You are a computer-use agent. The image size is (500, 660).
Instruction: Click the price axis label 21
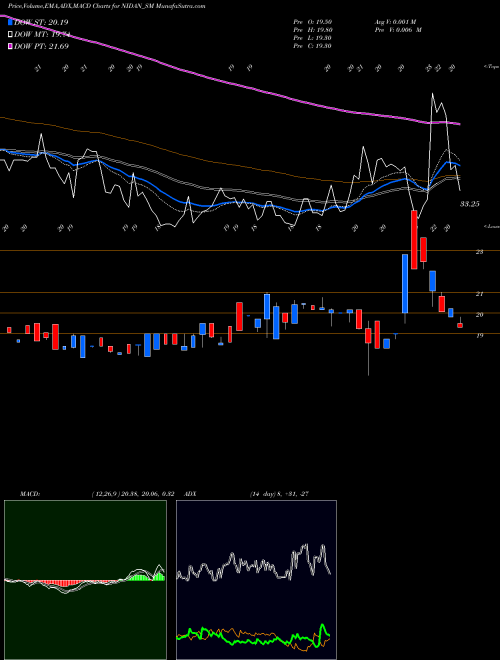pyautogui.click(x=479, y=294)
